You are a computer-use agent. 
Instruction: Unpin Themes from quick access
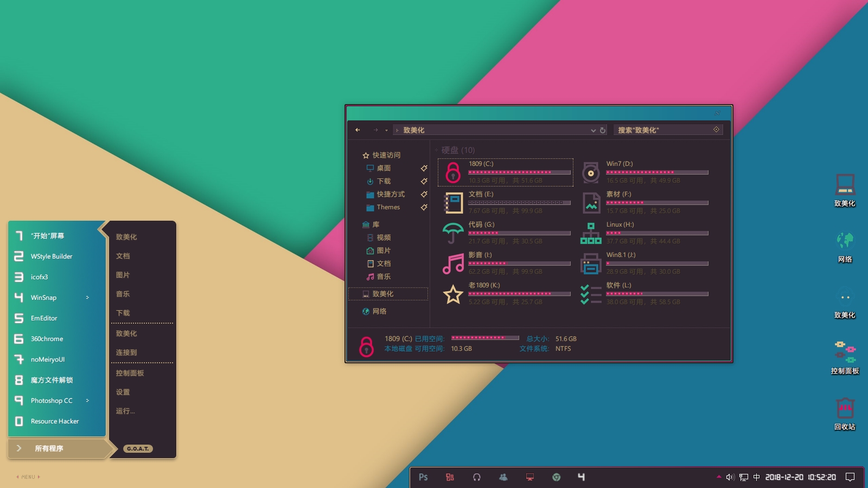click(x=424, y=207)
